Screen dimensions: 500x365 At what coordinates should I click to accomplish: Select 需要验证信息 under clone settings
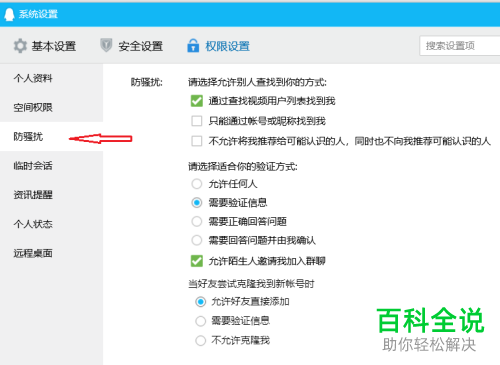(200, 321)
